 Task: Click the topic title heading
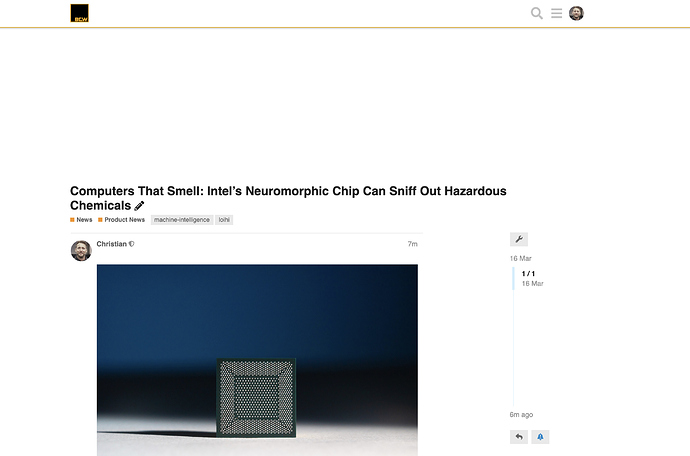click(288, 198)
